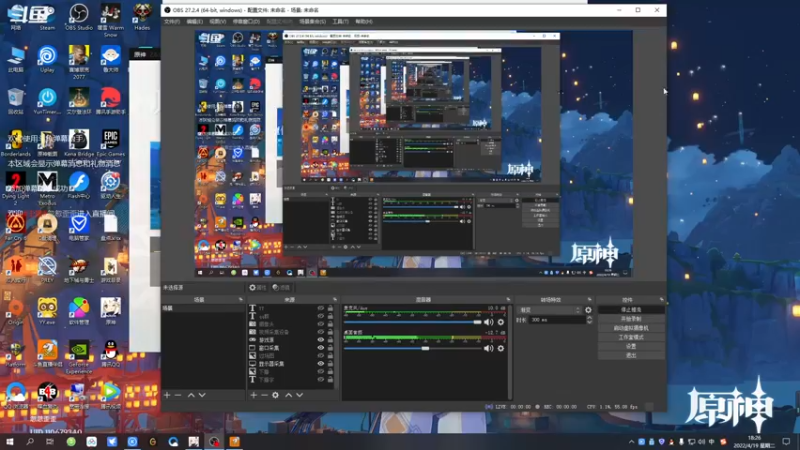Open YunTimer desktop shortcut
800x450 pixels.
[x=47, y=101]
